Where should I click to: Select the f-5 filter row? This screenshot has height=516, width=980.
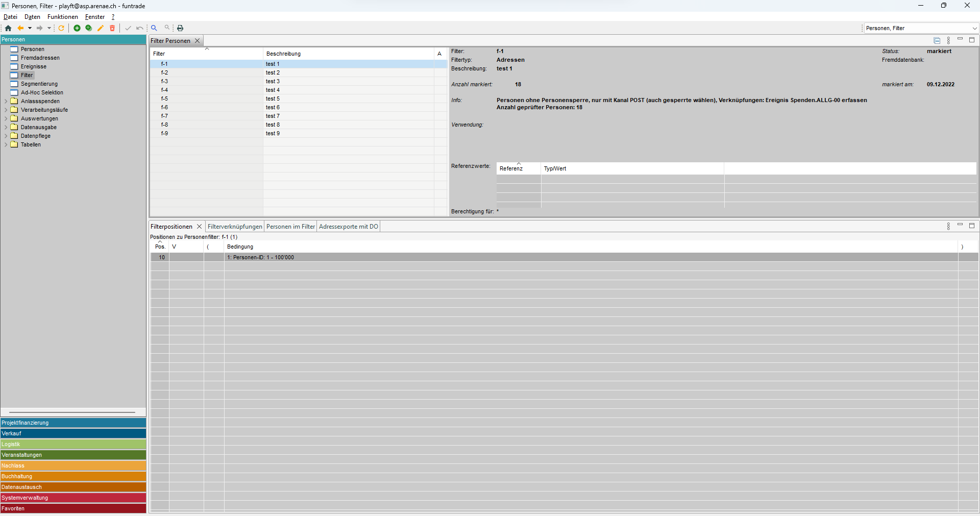[164, 99]
